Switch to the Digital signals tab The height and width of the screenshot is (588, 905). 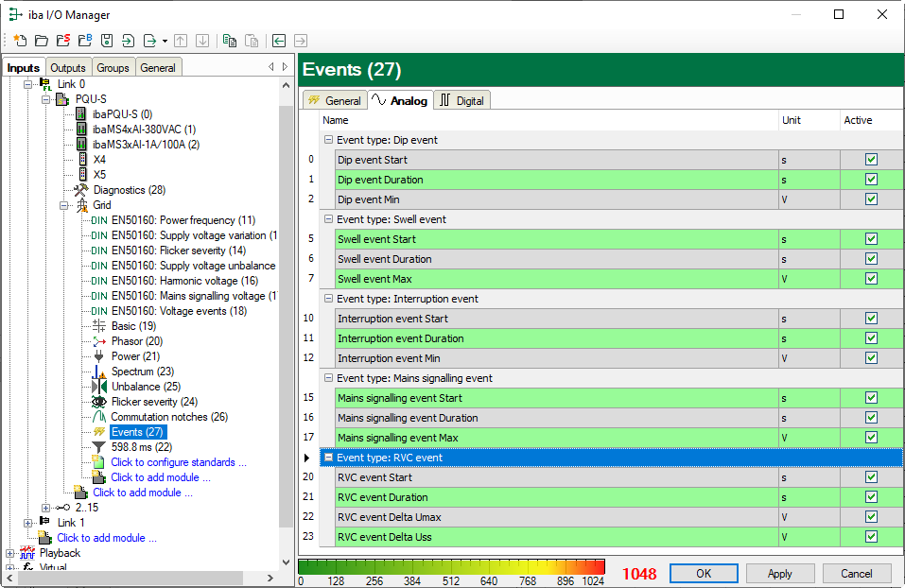(461, 100)
